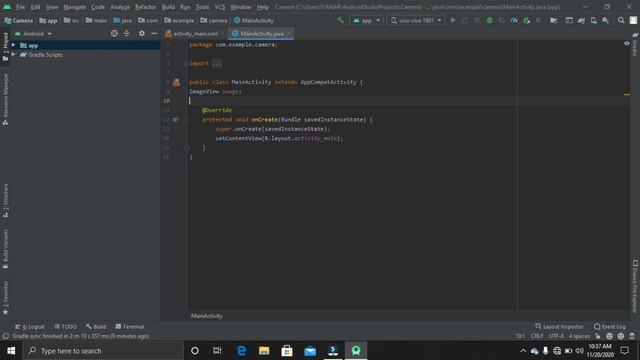Open the Terminal tool window
The width and height of the screenshot is (640, 360).
[x=129, y=327]
